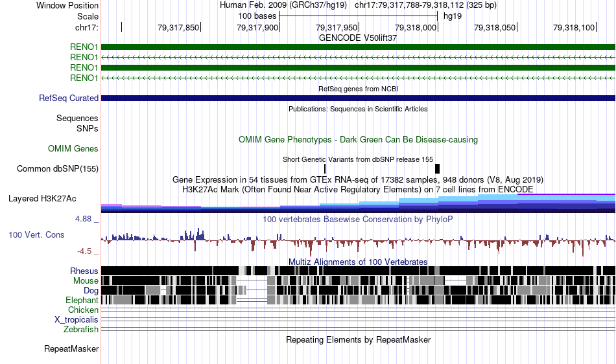
Task: Click the Elephant species label
Action: (x=82, y=300)
